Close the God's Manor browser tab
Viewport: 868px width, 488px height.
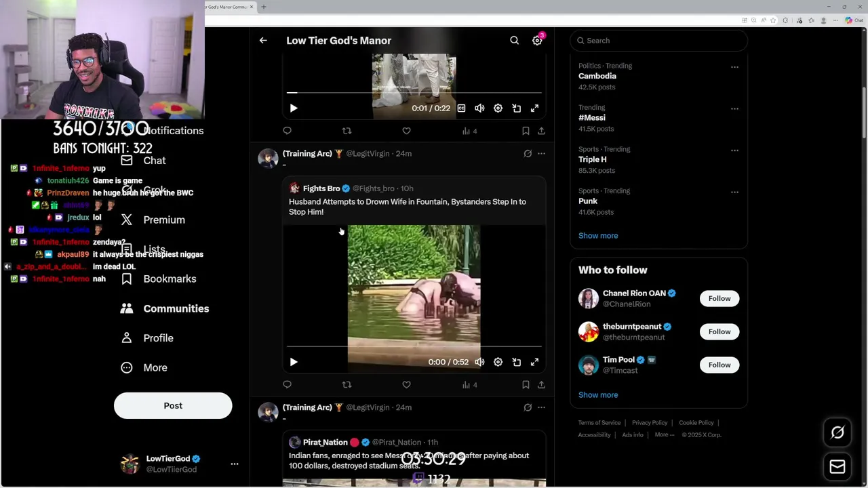(x=252, y=7)
